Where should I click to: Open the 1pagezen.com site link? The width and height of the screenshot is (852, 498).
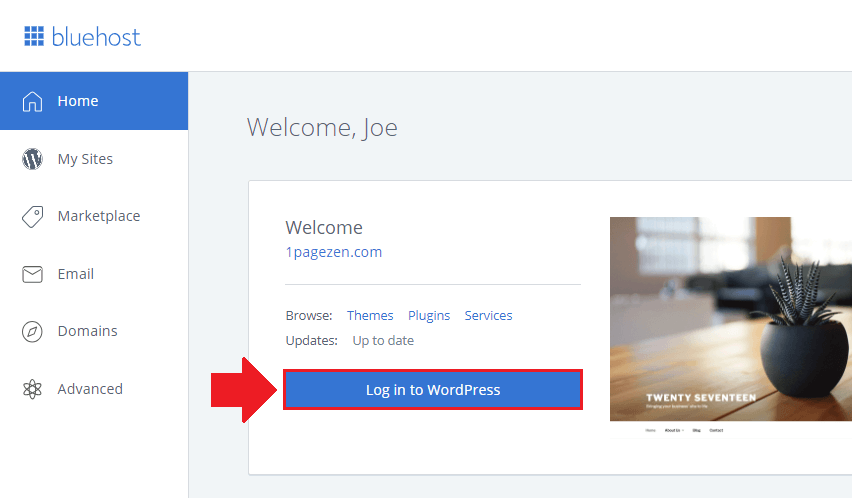(334, 253)
